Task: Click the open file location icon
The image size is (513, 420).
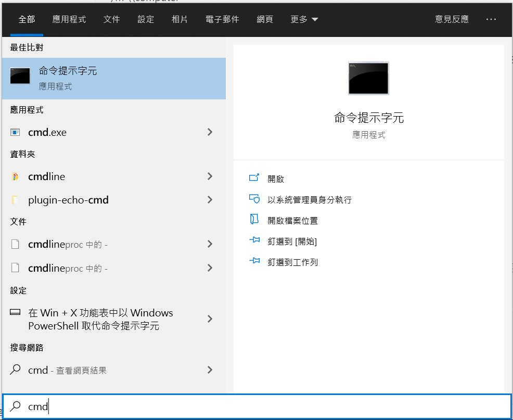Action: point(254,219)
